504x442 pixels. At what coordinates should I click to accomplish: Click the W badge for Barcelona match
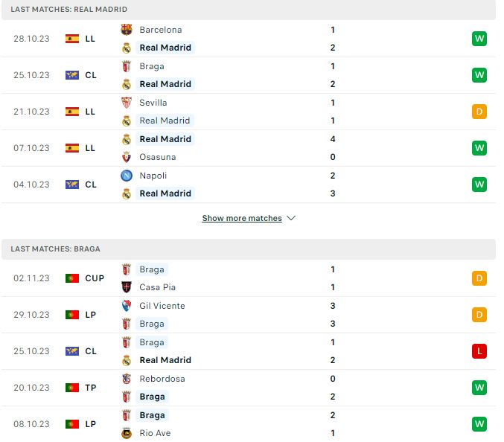click(x=479, y=39)
